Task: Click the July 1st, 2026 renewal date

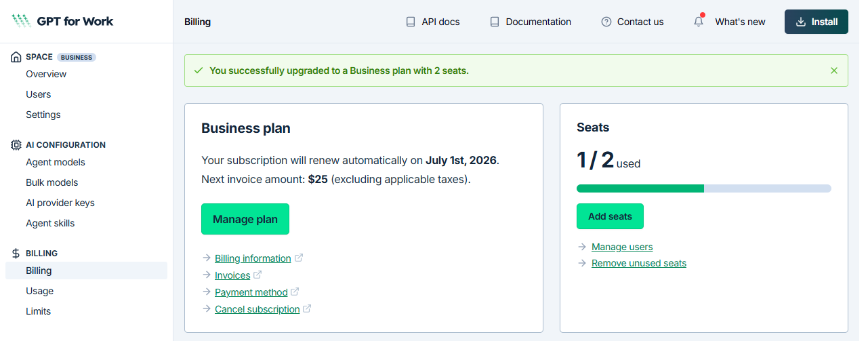Action: pos(461,161)
